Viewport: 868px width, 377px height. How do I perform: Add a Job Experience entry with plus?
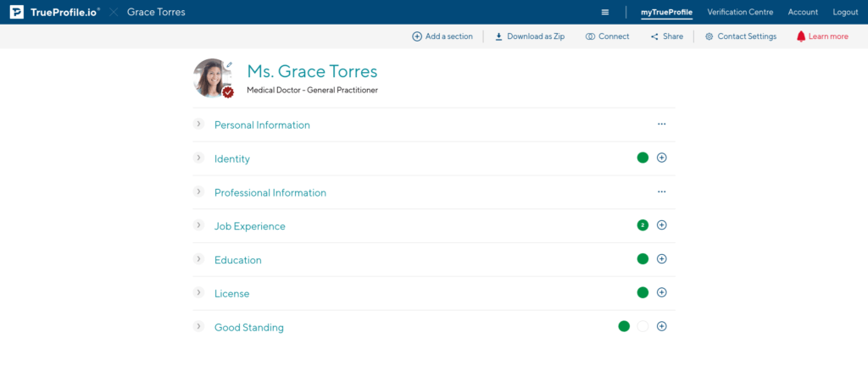(661, 225)
